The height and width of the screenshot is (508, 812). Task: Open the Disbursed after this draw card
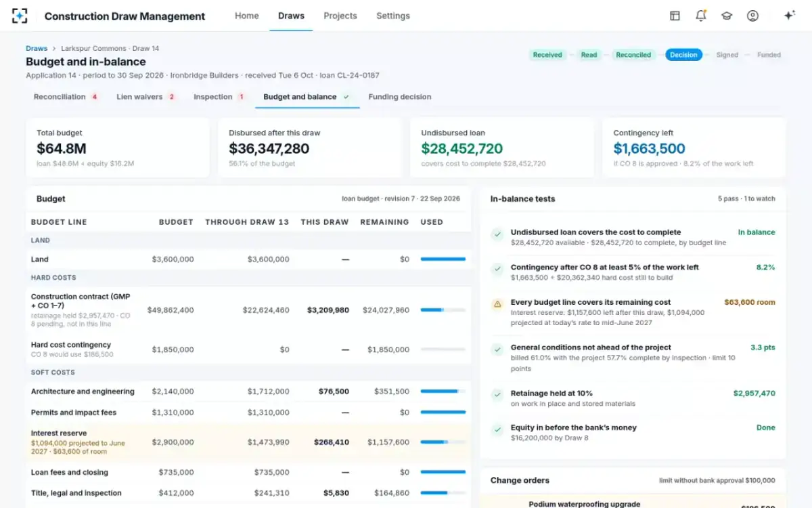click(310, 148)
